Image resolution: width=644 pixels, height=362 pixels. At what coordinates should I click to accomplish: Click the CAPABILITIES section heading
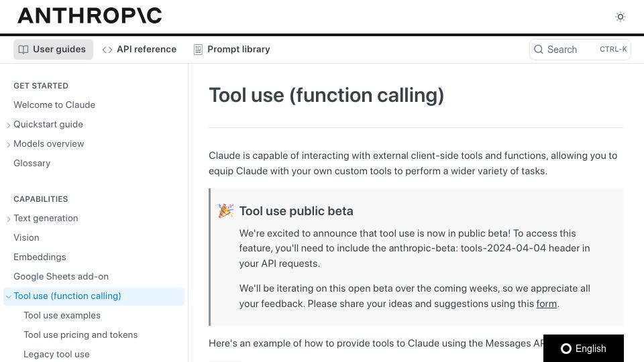pos(41,199)
